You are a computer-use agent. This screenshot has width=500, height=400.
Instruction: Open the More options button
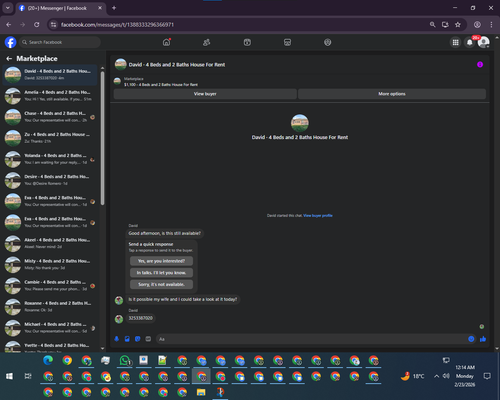tap(392, 94)
